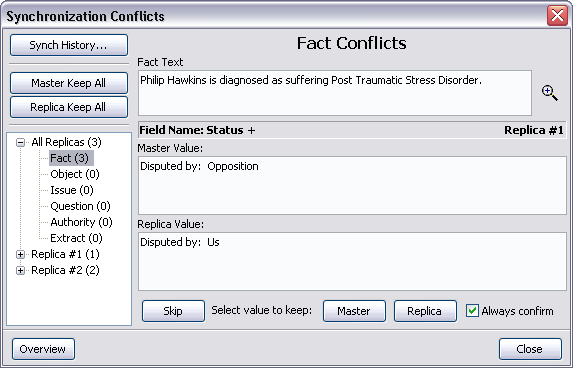This screenshot has height=368, width=573.
Task: Keep the Master value
Action: coord(354,311)
